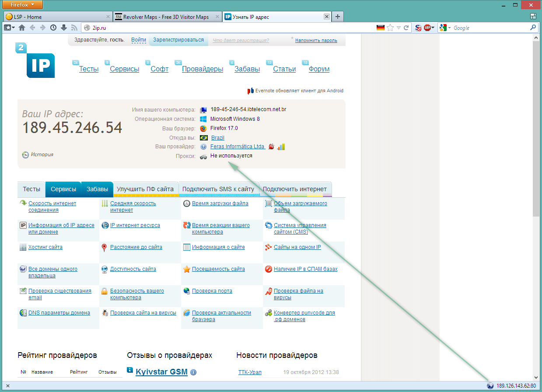The height and width of the screenshot is (392, 542).
Task: Open the Расстояние до сайта service
Action: (136, 247)
